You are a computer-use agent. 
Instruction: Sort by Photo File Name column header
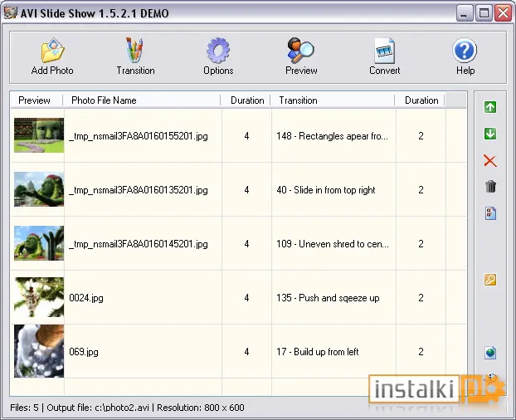point(142,100)
